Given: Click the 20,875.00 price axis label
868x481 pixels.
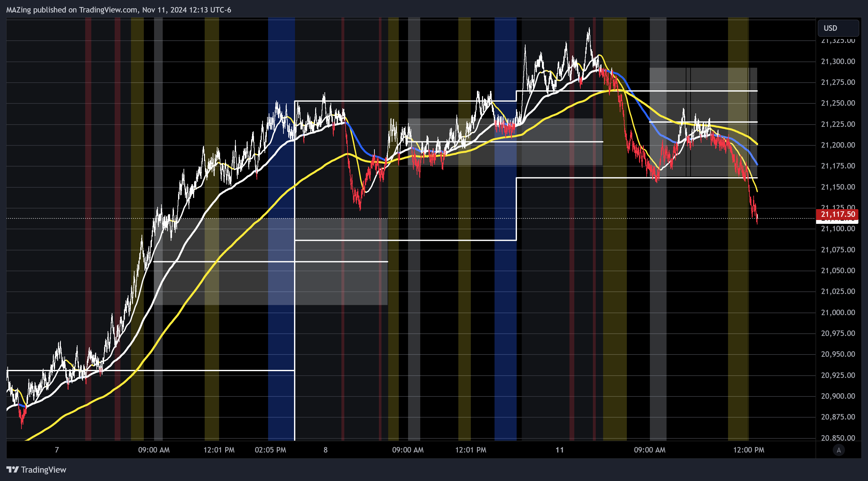Looking at the screenshot, I should click(838, 417).
